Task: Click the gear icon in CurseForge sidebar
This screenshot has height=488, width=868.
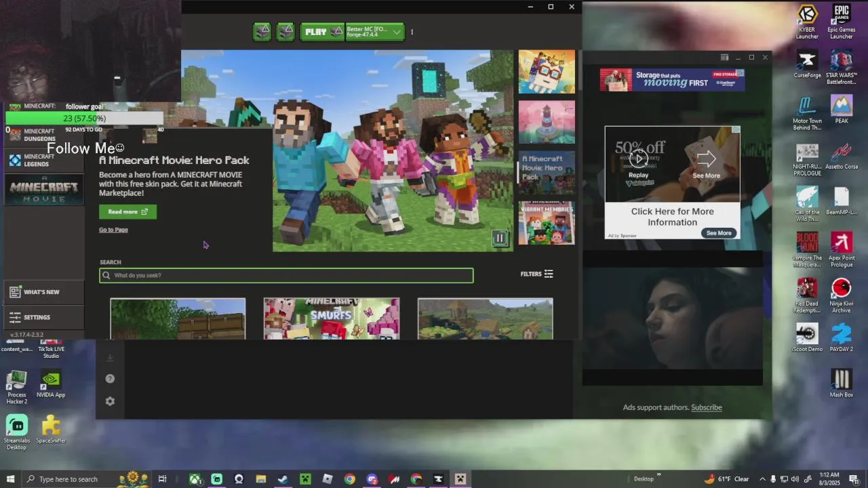Action: 110,401
